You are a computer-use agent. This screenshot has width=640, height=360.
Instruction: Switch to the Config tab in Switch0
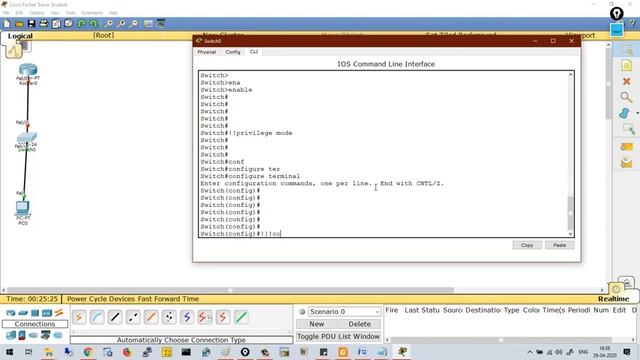pos(233,52)
